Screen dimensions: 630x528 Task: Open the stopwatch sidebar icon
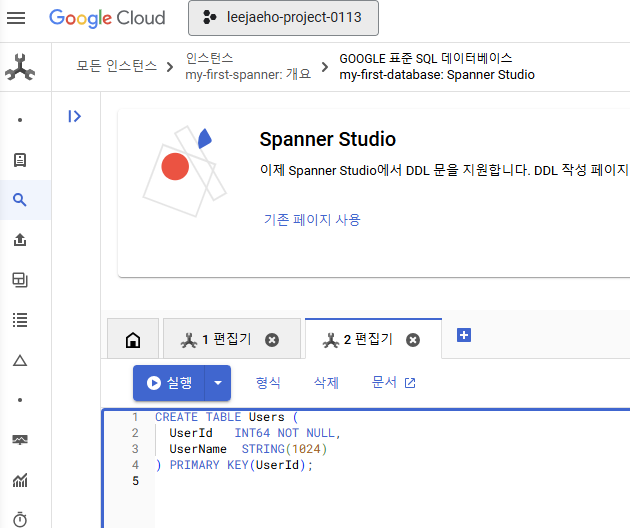pos(20,519)
